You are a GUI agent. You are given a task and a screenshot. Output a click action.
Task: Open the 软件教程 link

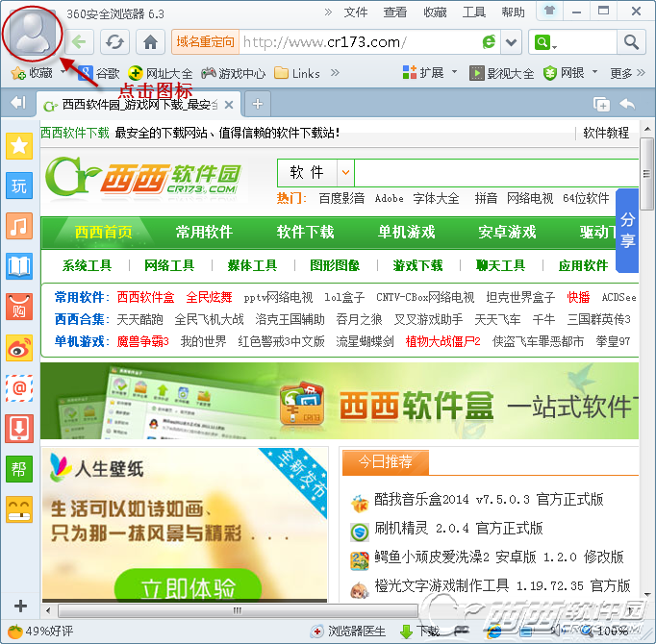(x=606, y=133)
